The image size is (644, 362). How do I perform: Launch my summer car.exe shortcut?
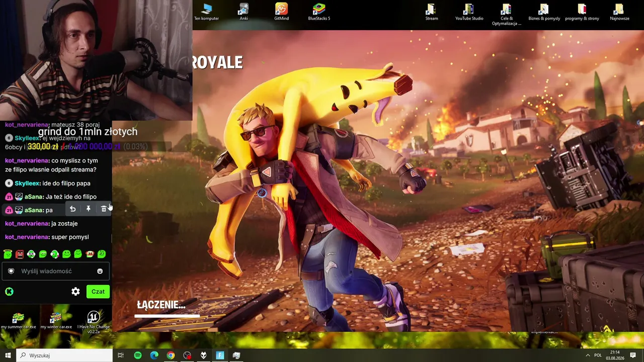[x=19, y=320]
